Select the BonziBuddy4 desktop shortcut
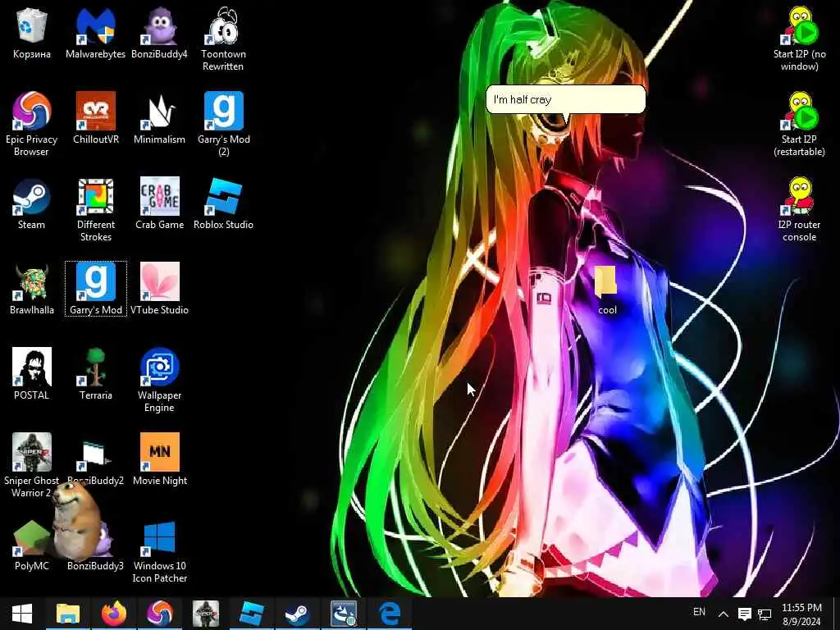The height and width of the screenshot is (630, 840). click(x=159, y=33)
